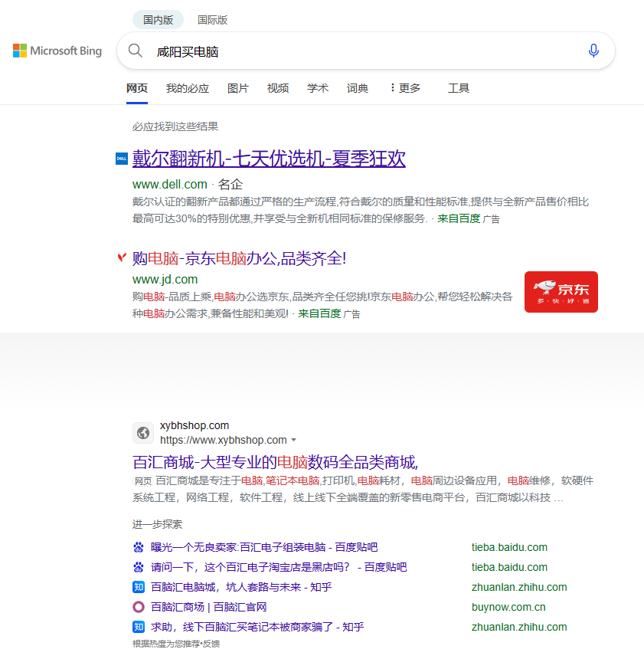Visit www.jd.com URL link

[x=165, y=279]
